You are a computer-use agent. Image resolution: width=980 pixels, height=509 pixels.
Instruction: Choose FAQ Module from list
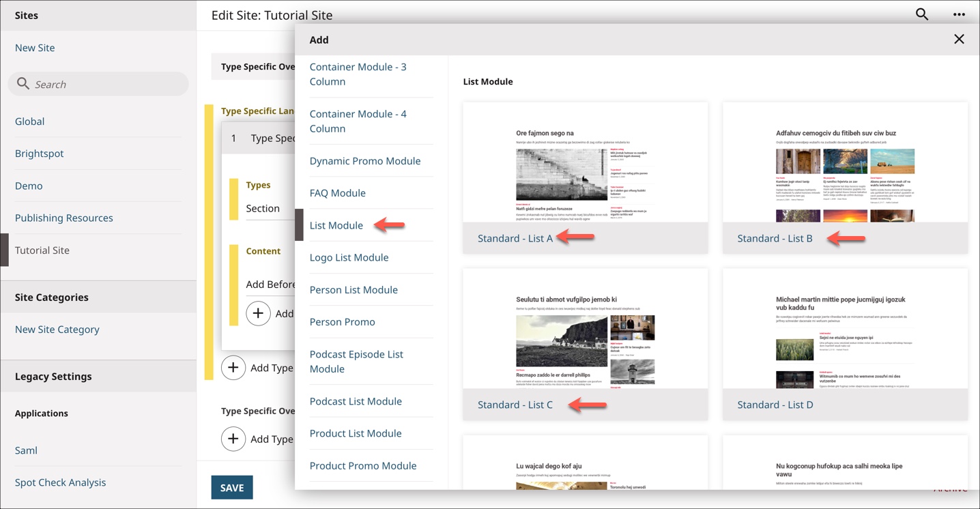point(338,193)
